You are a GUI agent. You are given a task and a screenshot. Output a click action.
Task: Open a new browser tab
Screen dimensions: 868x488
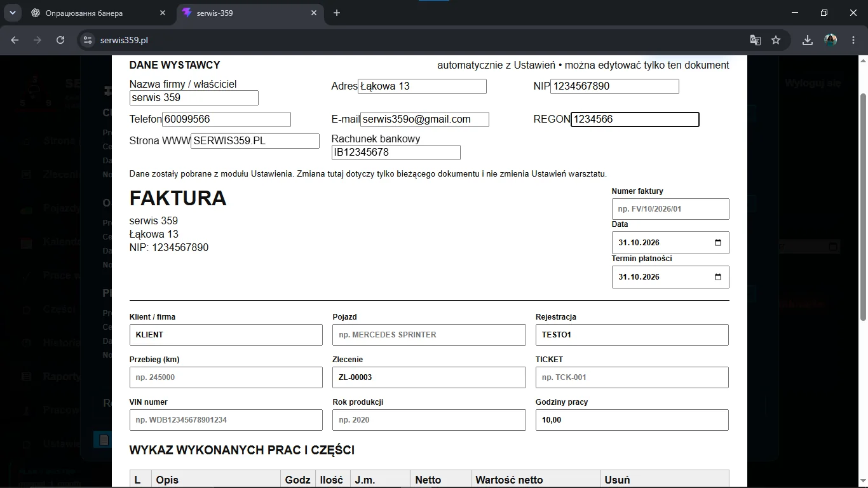pos(337,13)
